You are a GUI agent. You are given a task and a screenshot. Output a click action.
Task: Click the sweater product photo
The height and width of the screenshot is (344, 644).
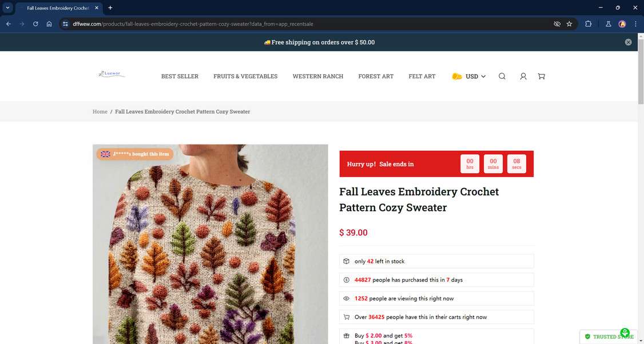tap(210, 246)
